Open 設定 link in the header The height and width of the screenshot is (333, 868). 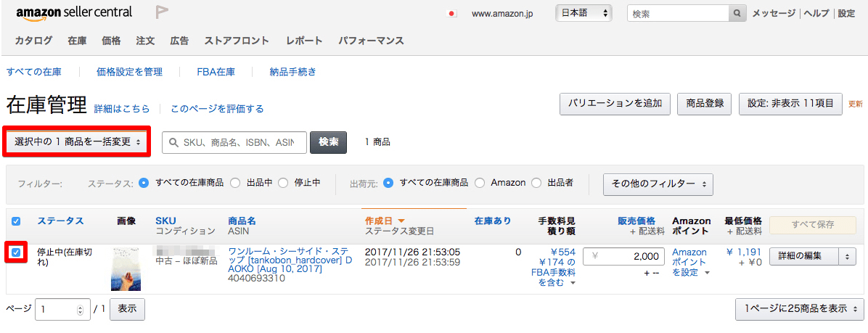[x=846, y=14]
